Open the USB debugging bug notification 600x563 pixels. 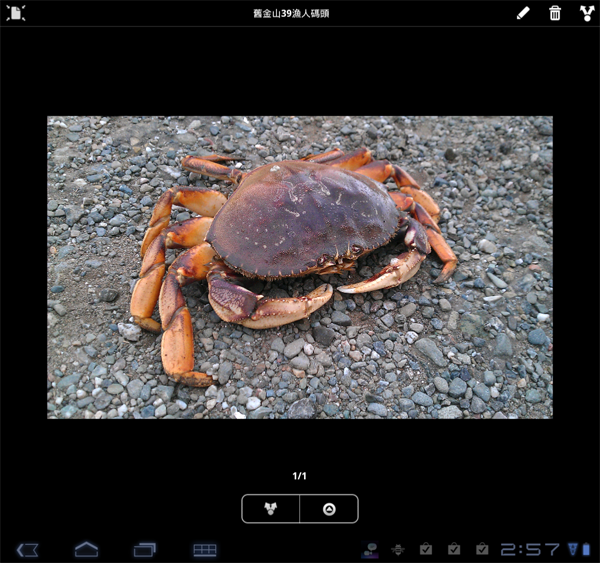[398, 550]
